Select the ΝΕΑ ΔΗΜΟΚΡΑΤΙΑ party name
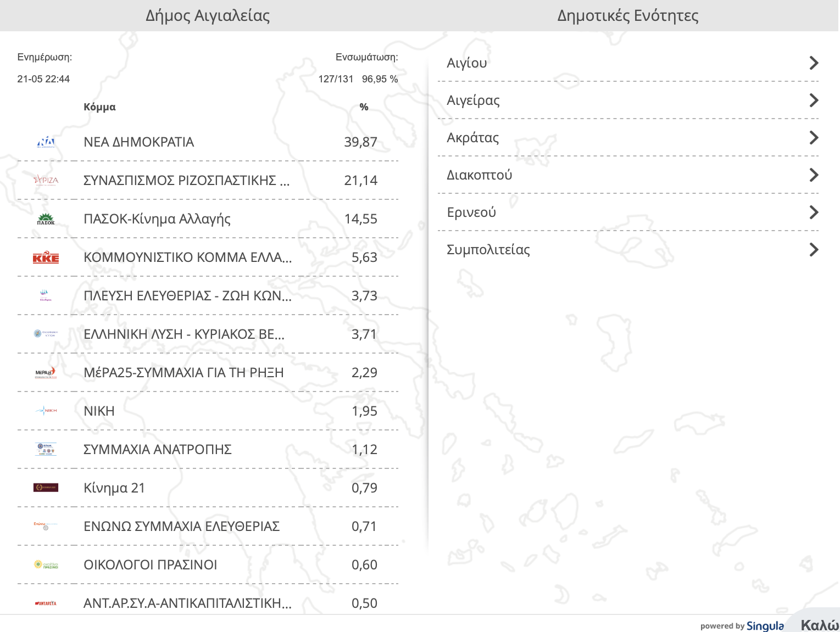The image size is (840, 632). tap(139, 142)
